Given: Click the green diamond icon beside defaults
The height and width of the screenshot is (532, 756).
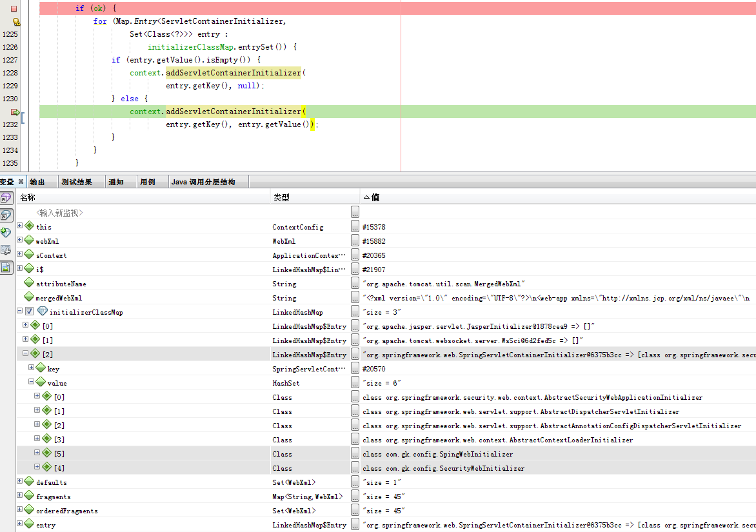Looking at the screenshot, I should click(x=29, y=481).
